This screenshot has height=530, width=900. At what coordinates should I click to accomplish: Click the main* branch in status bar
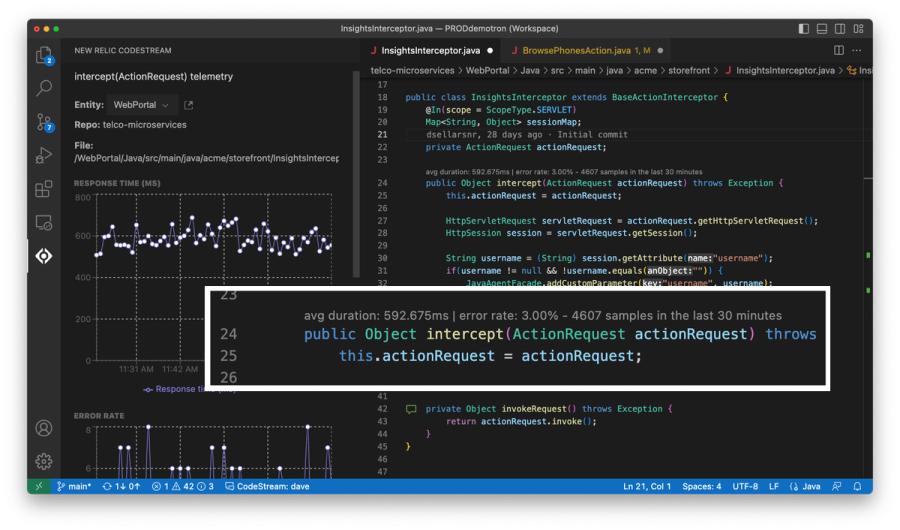coord(74,486)
